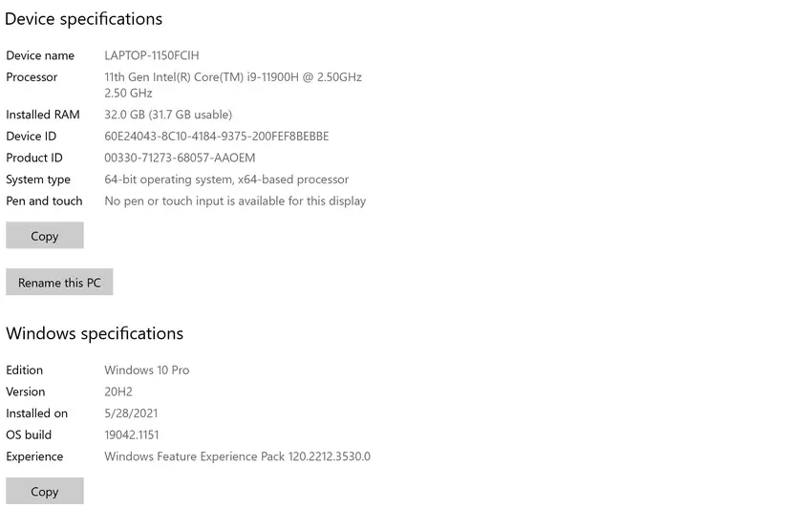Click the Product ID value 00330-71273-68057-AAOEM
Viewport: 812px width, 508px height.
(x=180, y=158)
